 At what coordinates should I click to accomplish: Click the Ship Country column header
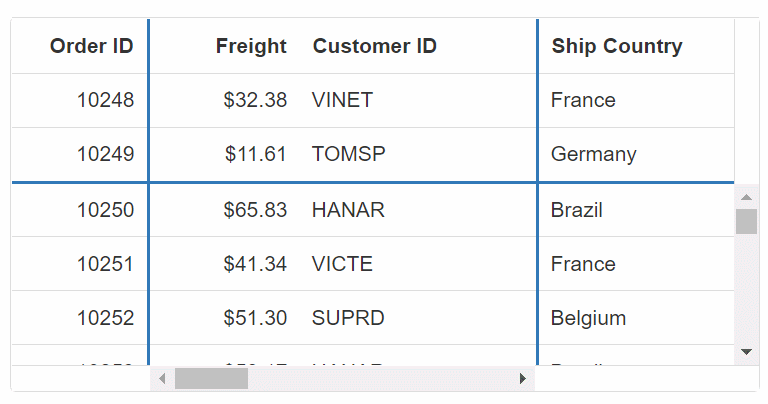(617, 46)
